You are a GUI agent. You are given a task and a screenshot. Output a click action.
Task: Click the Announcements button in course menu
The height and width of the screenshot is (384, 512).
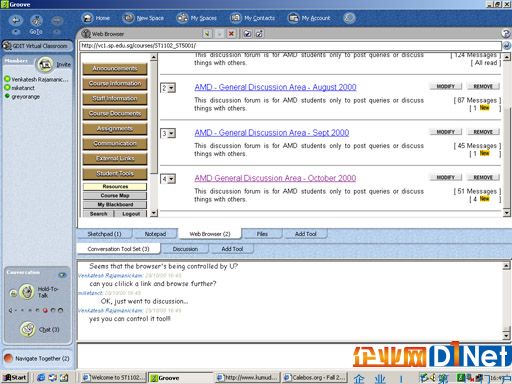pyautogui.click(x=115, y=68)
